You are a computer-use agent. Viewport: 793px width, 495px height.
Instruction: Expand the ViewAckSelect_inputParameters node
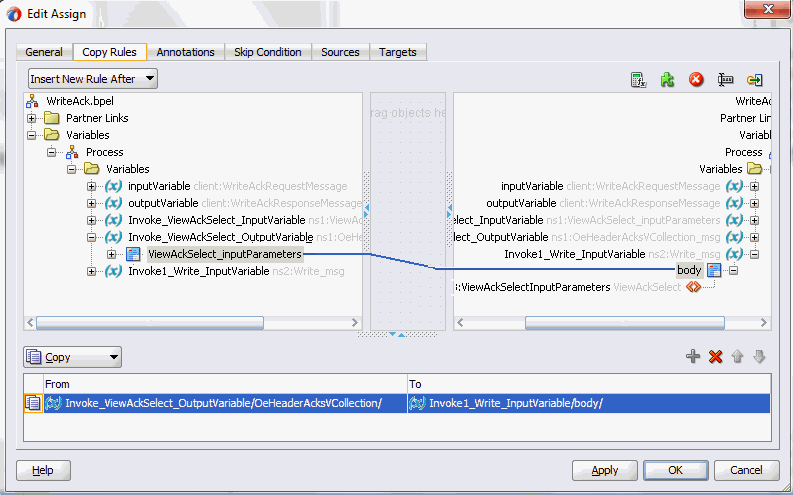pyautogui.click(x=111, y=254)
